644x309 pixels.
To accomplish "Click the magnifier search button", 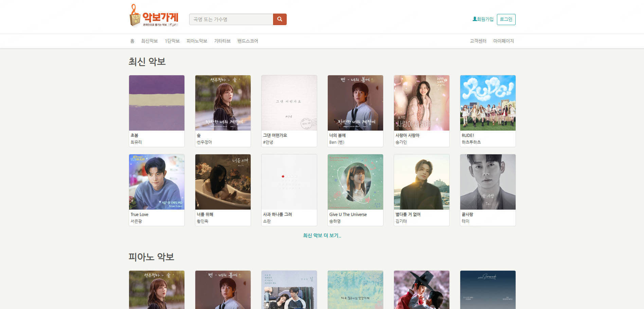I will tap(280, 19).
